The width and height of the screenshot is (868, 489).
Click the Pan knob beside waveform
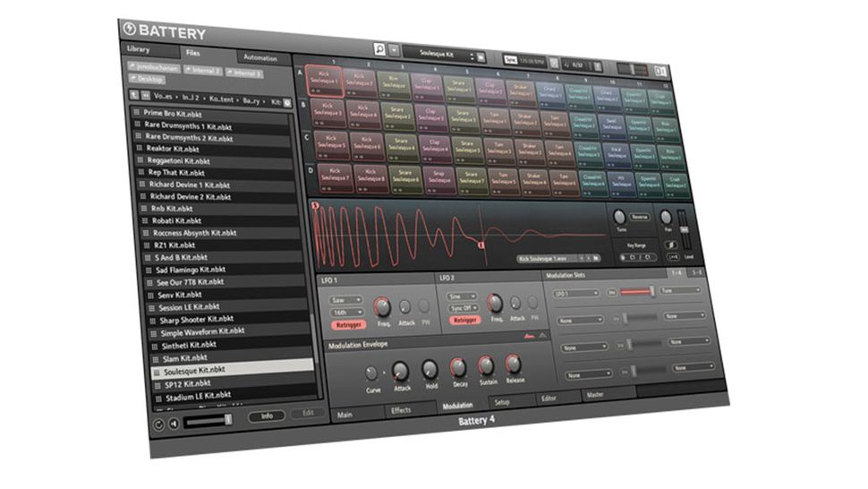667,218
